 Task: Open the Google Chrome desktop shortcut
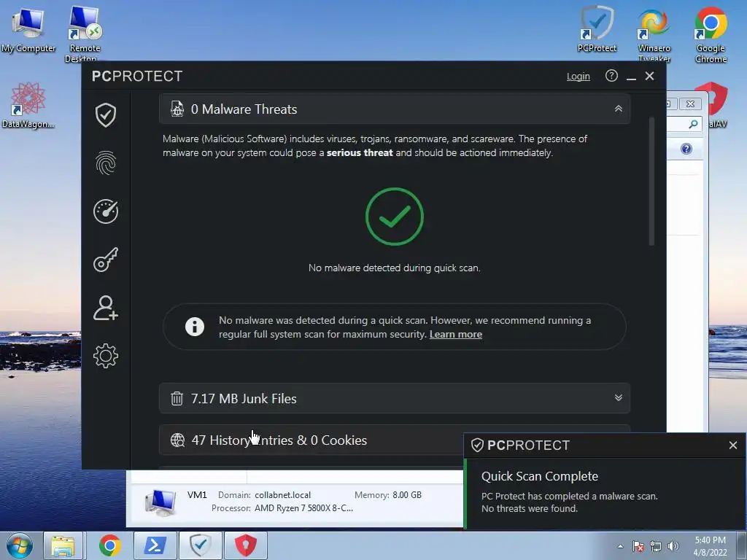(x=711, y=35)
